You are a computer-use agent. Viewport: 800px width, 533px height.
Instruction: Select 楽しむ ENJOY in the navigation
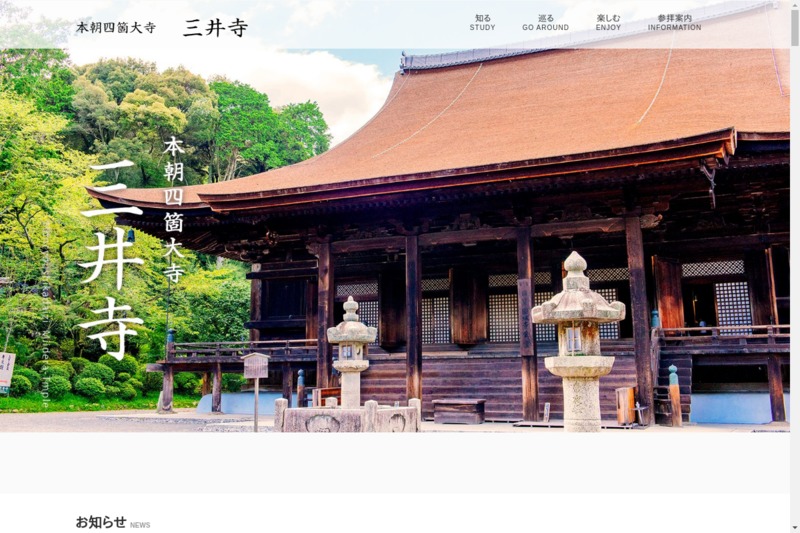608,22
